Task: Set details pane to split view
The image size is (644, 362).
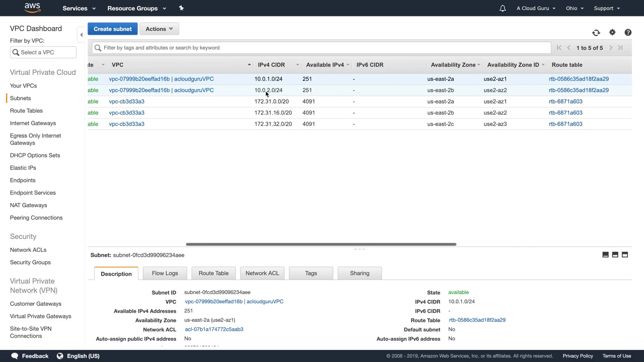Action: pos(615,255)
